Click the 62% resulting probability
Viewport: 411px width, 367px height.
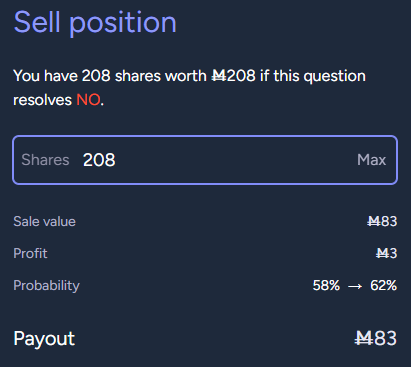pos(383,285)
